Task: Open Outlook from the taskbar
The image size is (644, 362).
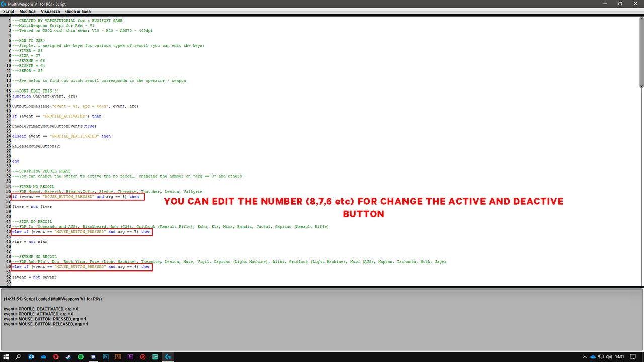Action: click(x=31, y=357)
